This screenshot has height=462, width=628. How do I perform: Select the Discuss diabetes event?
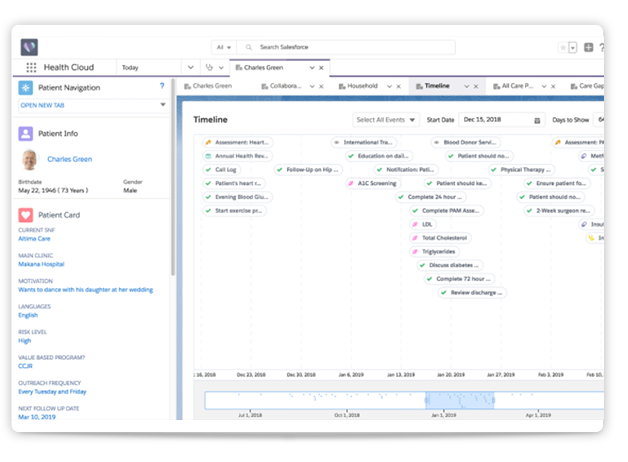[x=450, y=265]
